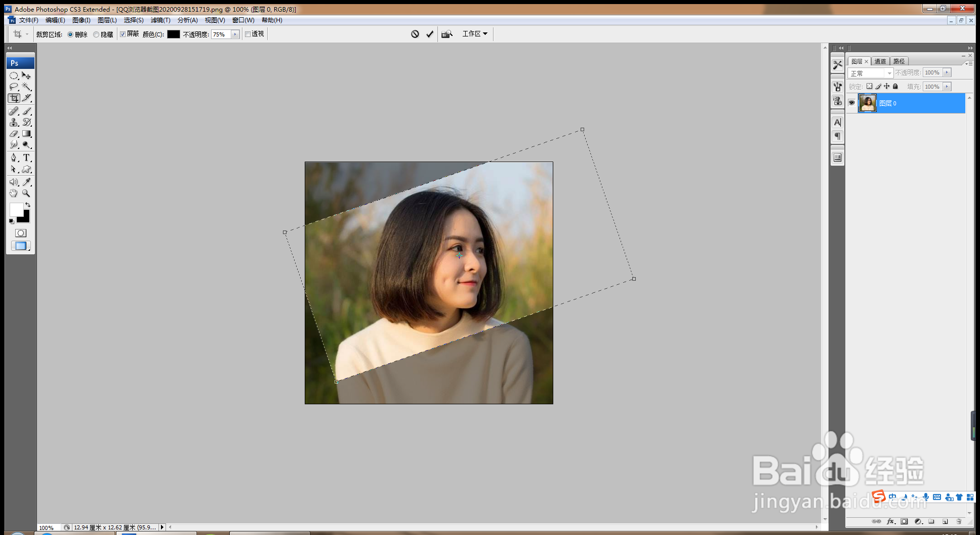Image resolution: width=980 pixels, height=535 pixels.
Task: Open Adobe Bridge from options bar
Action: pyautogui.click(x=446, y=34)
